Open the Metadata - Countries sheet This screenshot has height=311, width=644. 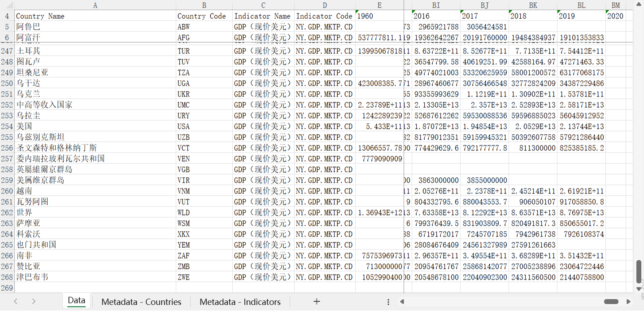click(x=141, y=302)
